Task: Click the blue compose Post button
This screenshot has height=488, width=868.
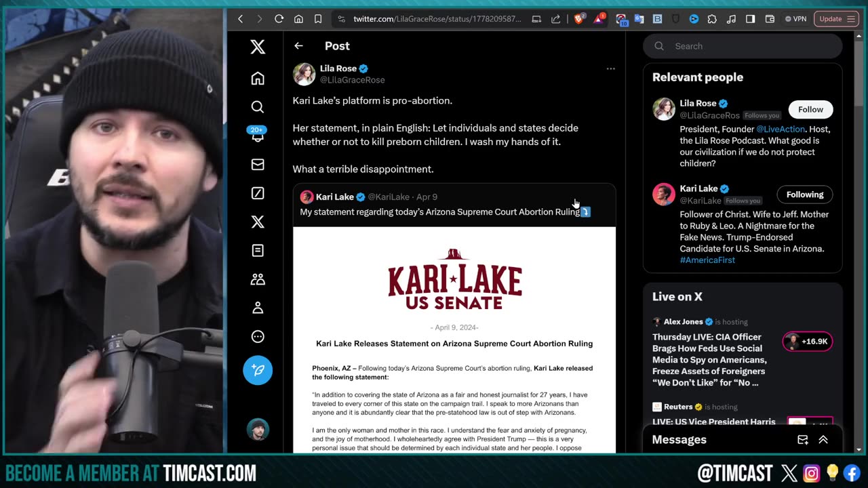Action: tap(258, 370)
